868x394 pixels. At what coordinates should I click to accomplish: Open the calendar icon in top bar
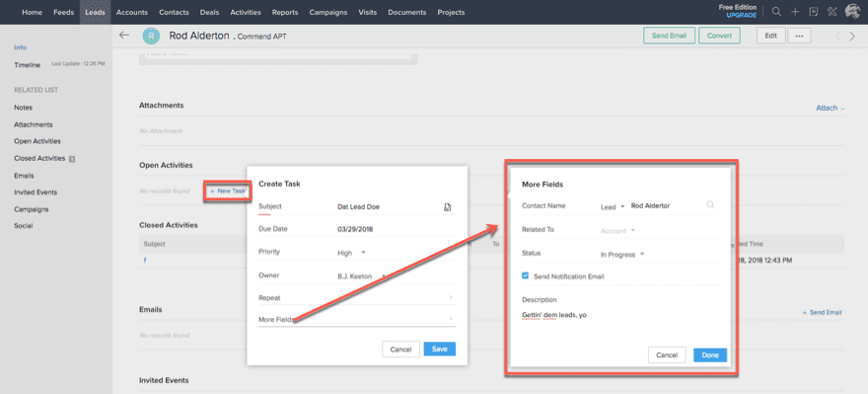[813, 12]
